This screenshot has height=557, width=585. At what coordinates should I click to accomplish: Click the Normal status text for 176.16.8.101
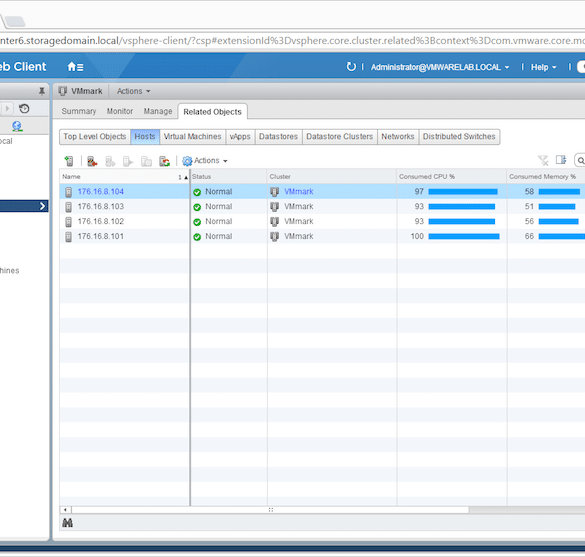[x=219, y=237]
